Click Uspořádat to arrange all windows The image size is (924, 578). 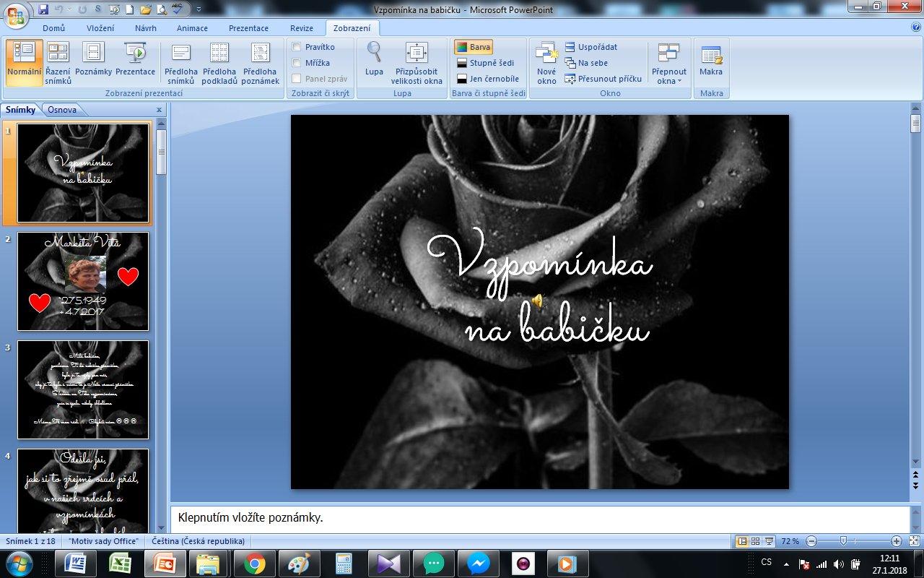pos(590,47)
